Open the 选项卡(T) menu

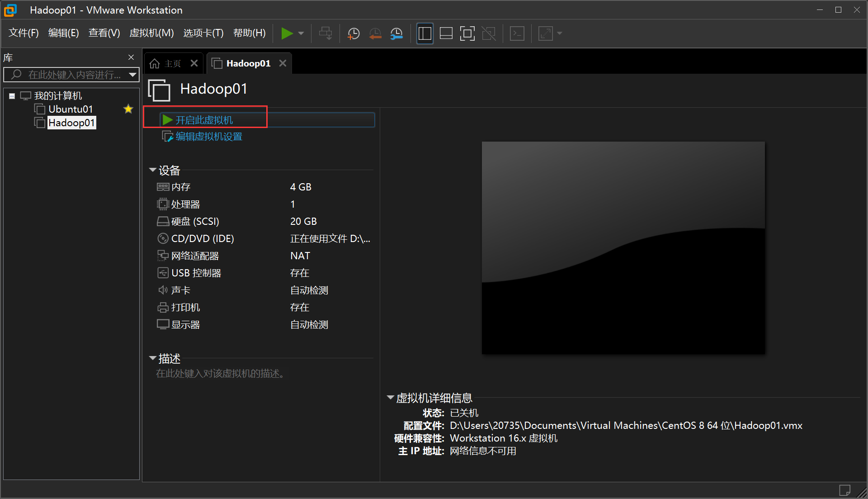(203, 33)
